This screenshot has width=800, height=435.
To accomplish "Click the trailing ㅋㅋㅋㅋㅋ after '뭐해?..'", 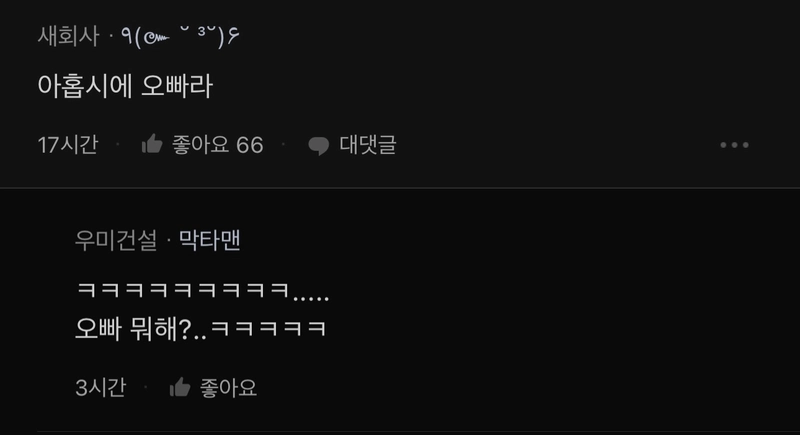I will coord(268,329).
